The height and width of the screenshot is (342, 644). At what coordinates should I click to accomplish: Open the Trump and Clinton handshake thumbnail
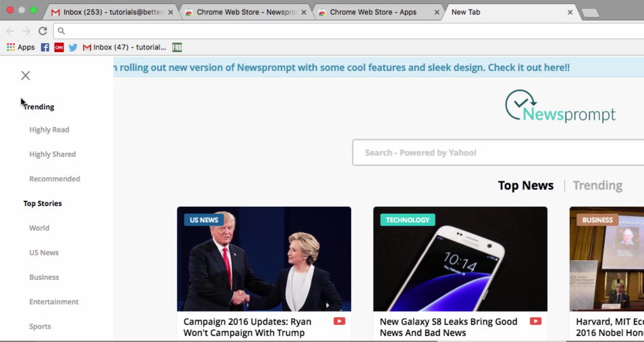point(264,259)
